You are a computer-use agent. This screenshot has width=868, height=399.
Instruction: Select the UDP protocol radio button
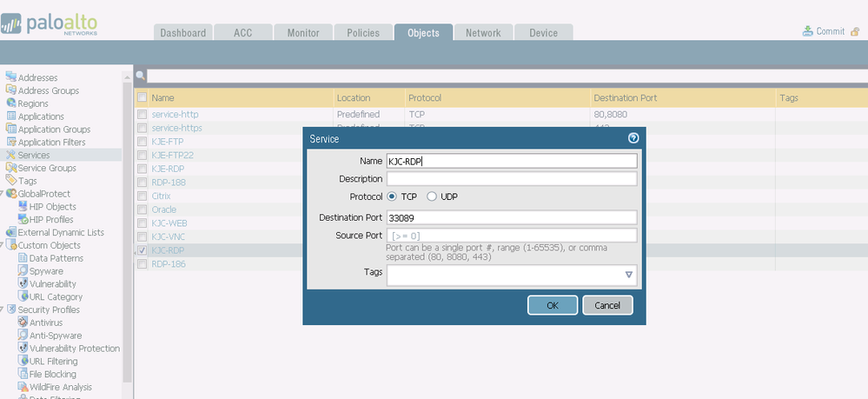[x=432, y=196]
